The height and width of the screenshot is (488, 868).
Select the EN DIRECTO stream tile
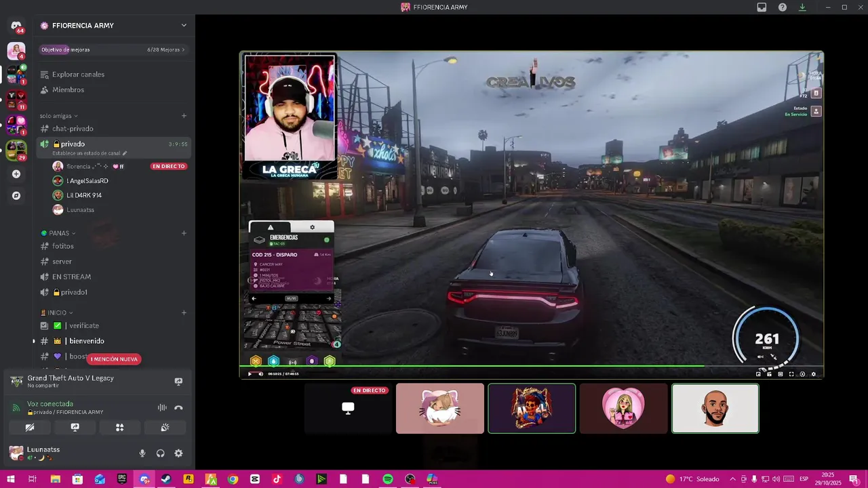[x=348, y=409]
